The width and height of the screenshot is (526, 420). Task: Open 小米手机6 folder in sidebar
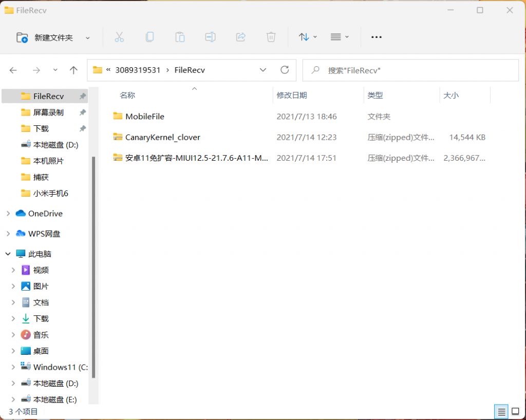coord(50,193)
